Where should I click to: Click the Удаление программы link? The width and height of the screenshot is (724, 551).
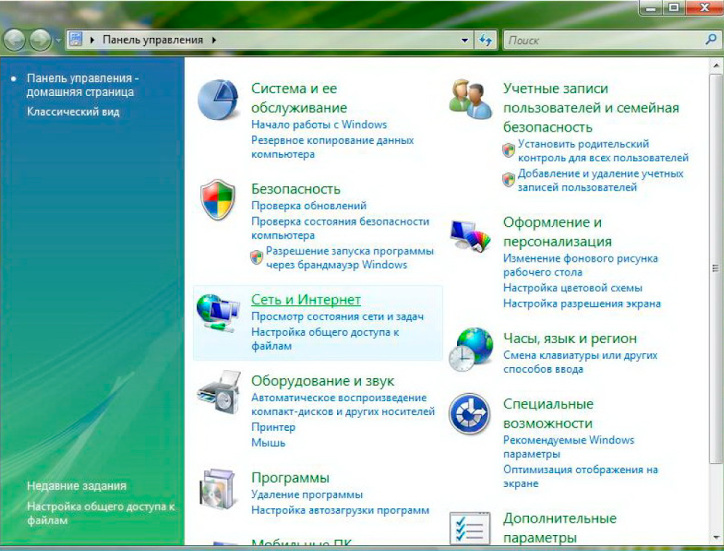[307, 495]
